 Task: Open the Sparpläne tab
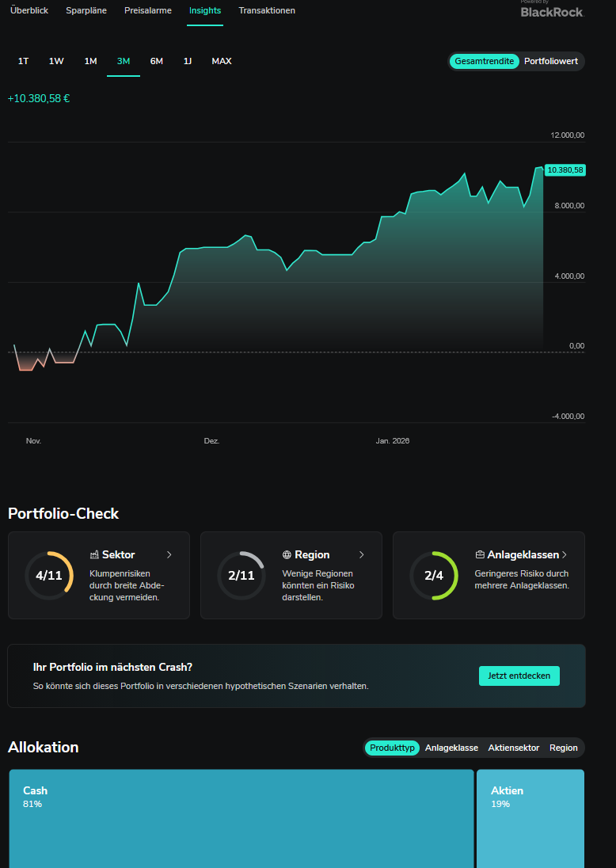[86, 10]
